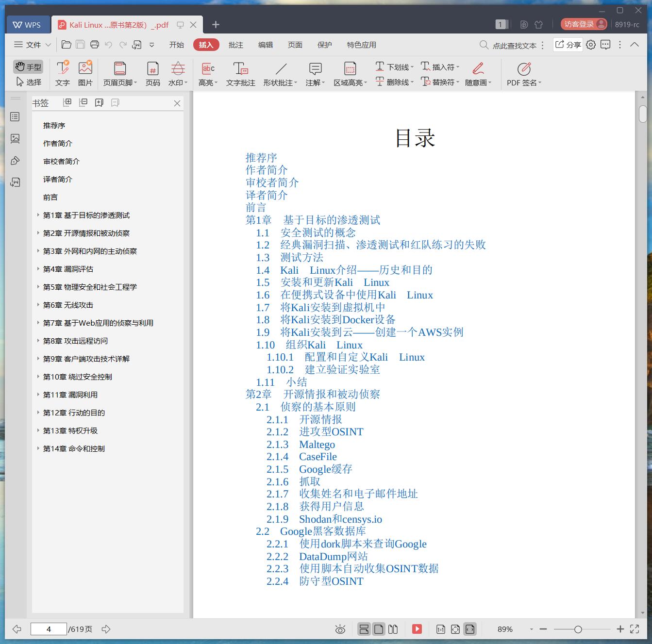Use the replace caret (替换符) tool
The image size is (652, 644).
click(x=440, y=82)
